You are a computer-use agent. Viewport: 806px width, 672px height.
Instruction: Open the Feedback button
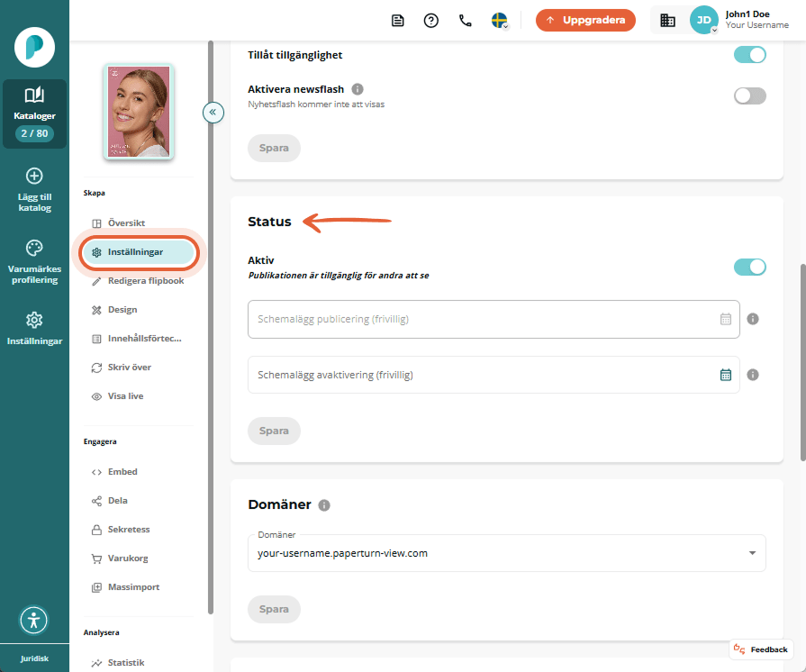point(761,649)
